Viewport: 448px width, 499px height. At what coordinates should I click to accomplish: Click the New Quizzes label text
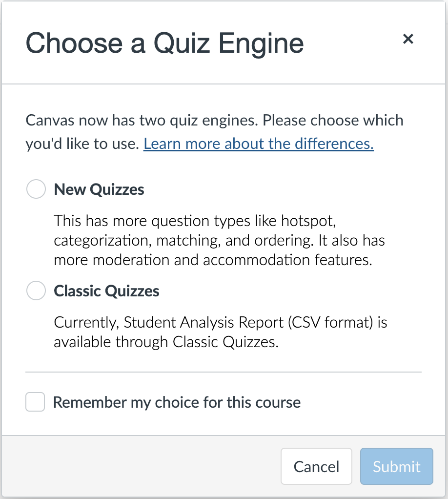coord(99,189)
